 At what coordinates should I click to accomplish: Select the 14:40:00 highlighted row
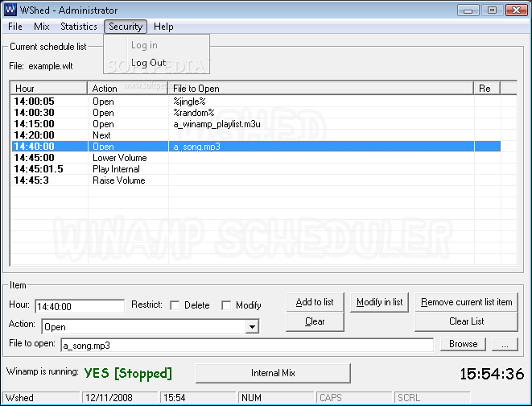[256, 147]
